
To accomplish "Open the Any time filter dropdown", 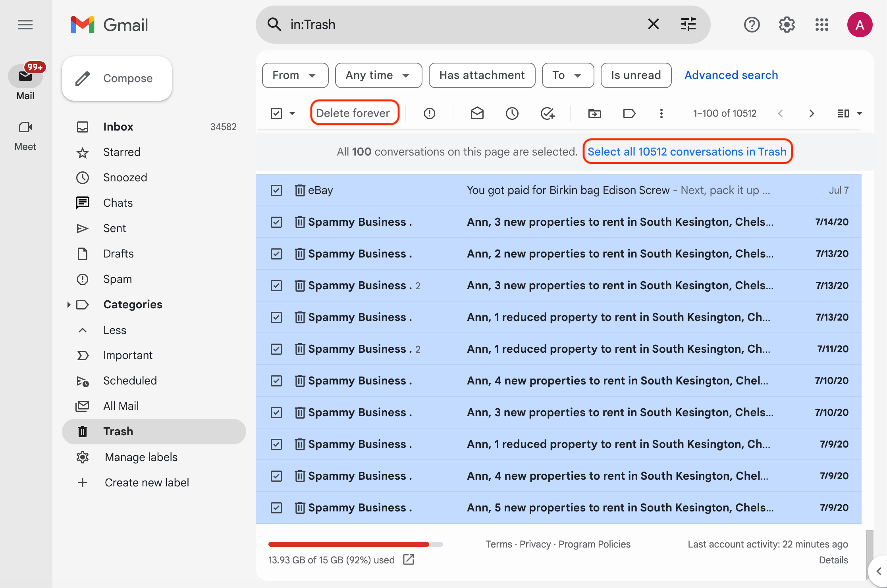I will [x=378, y=75].
